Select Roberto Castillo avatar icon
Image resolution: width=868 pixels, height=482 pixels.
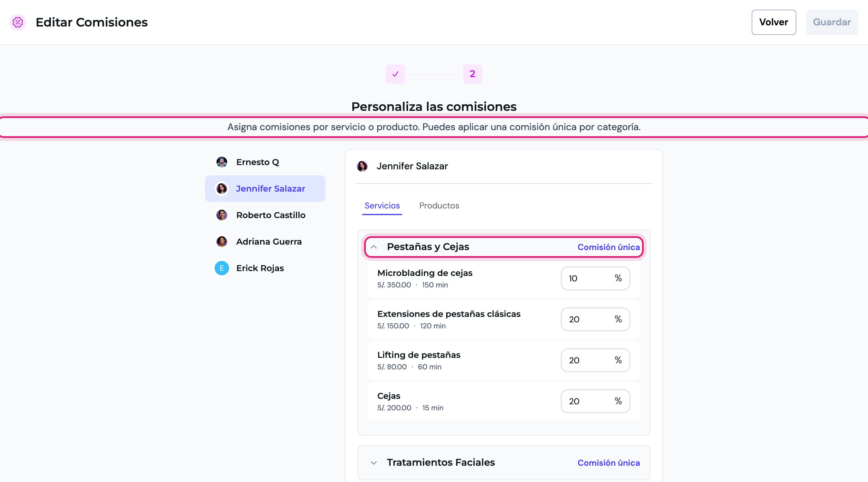point(222,215)
